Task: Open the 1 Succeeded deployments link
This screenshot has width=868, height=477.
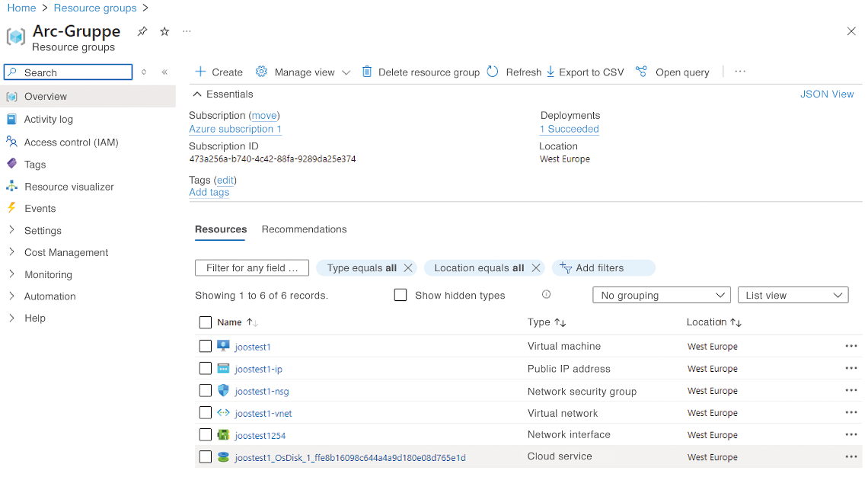Action: [570, 129]
